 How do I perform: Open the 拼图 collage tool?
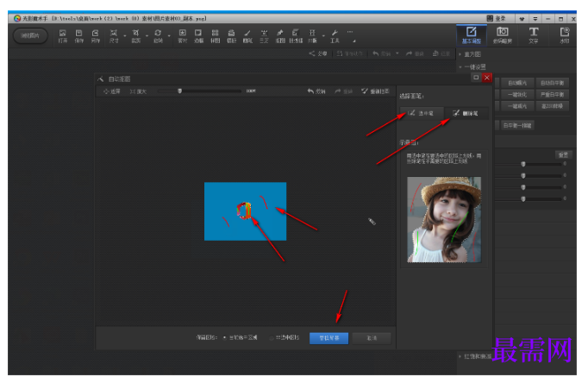[x=215, y=36]
